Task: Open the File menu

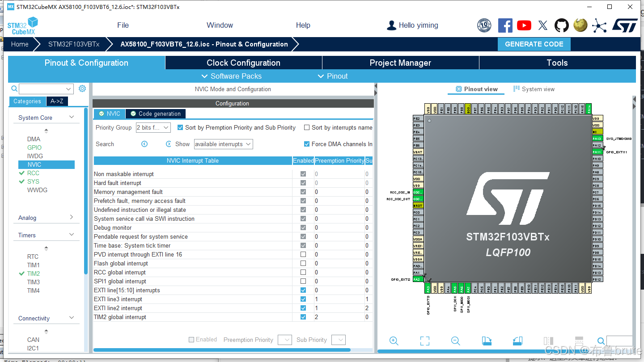Action: [x=123, y=25]
